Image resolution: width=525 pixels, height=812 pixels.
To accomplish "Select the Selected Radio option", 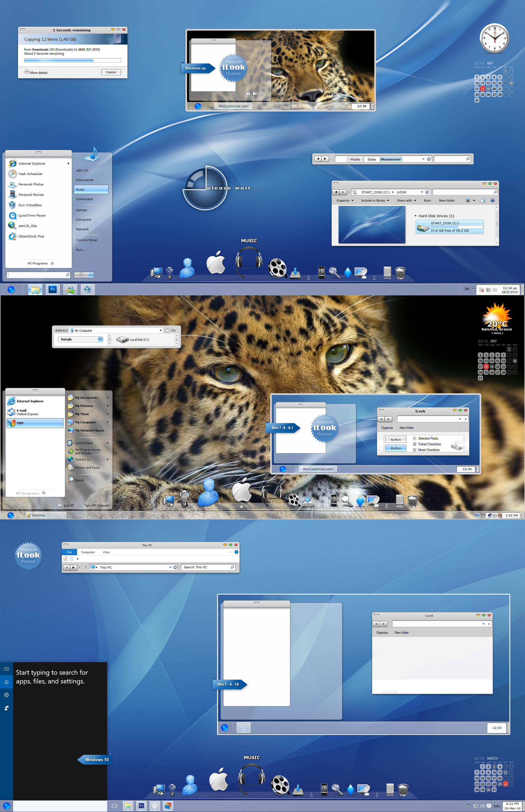I will coord(415,438).
